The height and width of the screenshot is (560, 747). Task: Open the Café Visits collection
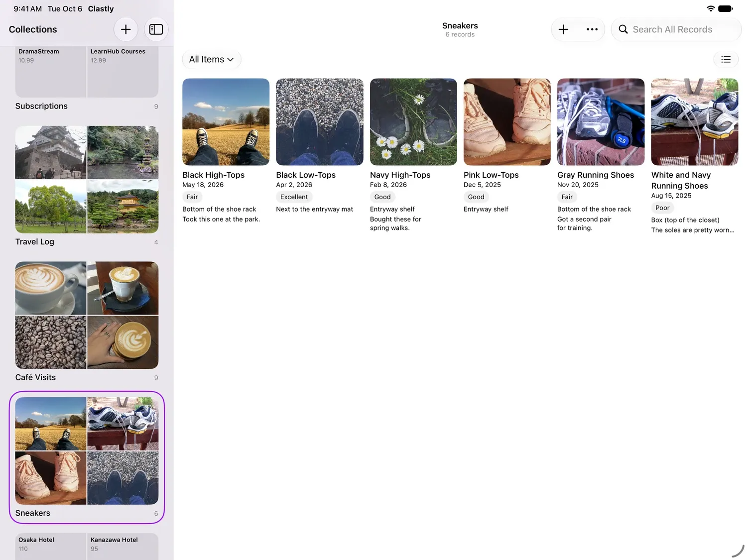pyautogui.click(x=87, y=322)
